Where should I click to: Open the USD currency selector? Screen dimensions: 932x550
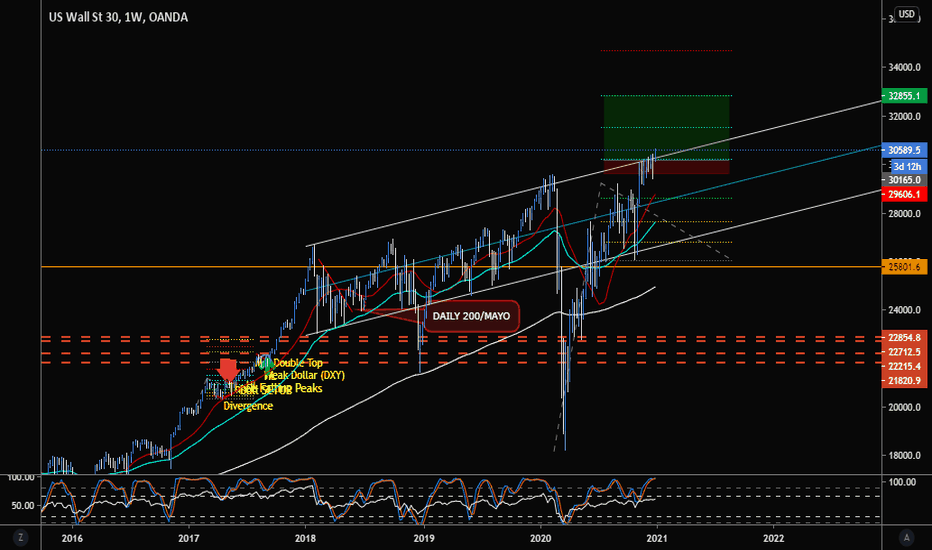pyautogui.click(x=906, y=14)
